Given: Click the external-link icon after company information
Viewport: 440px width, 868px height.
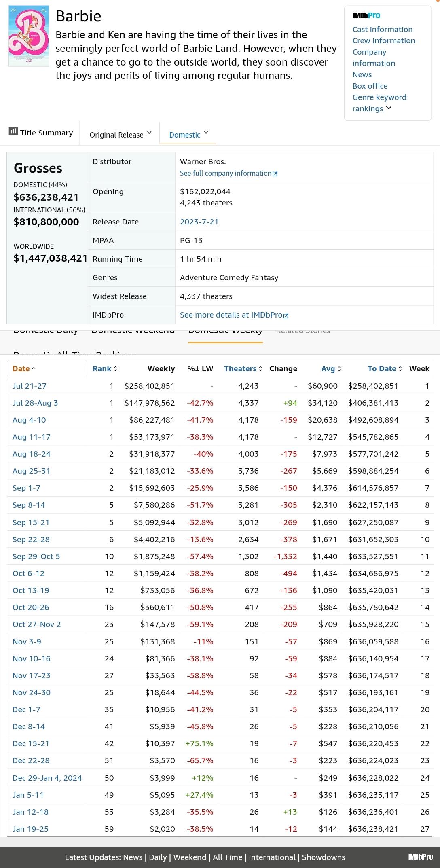Looking at the screenshot, I should [x=275, y=174].
